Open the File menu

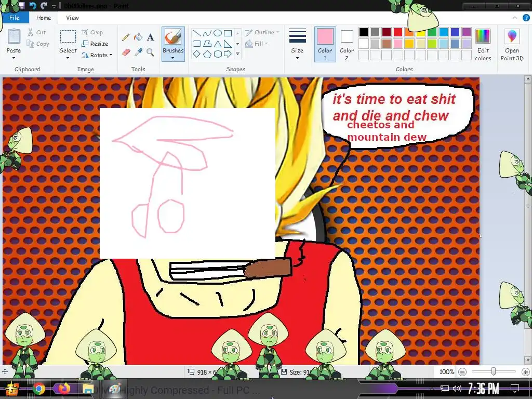click(x=14, y=18)
